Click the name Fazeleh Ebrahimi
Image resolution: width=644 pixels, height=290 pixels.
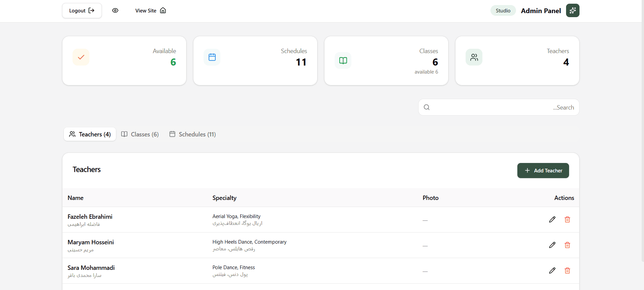(x=90, y=217)
